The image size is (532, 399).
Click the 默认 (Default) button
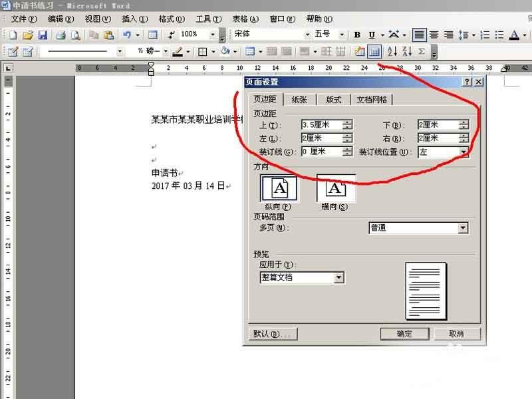point(271,333)
